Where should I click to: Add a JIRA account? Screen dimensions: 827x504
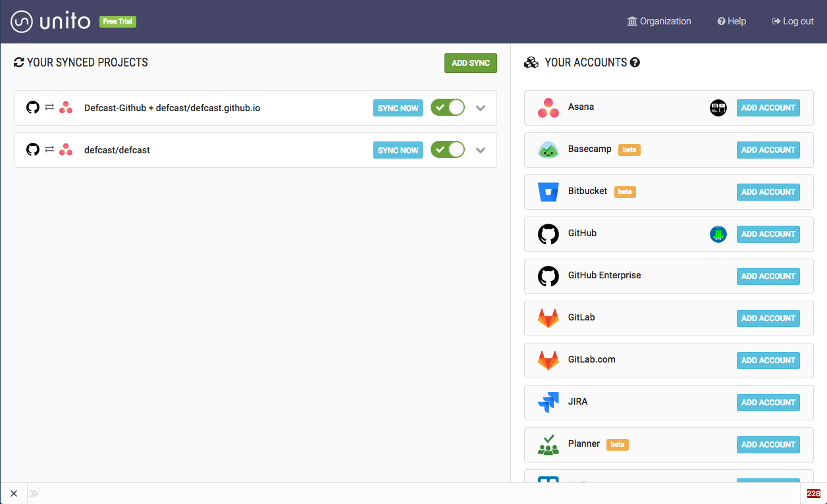click(768, 403)
